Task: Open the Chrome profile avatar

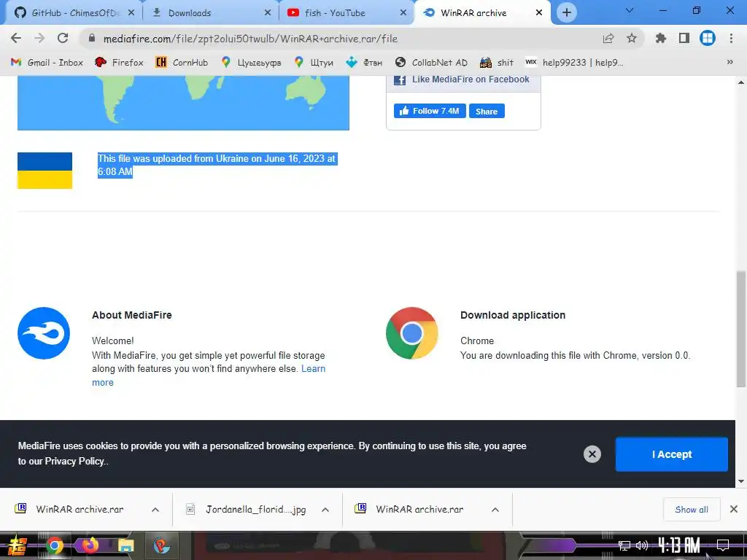Action: (708, 38)
